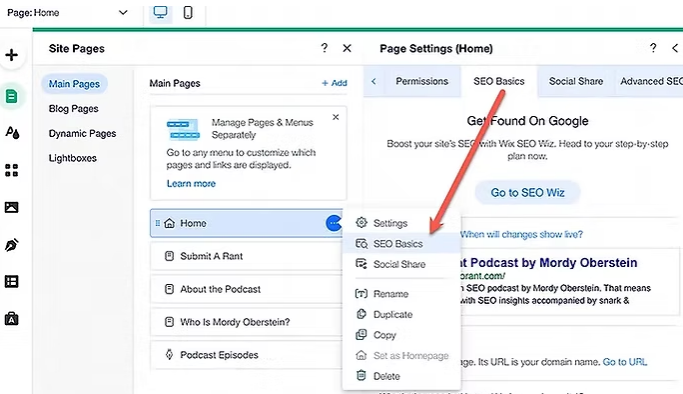
Task: Choose Copy from the context menu
Action: point(401,335)
